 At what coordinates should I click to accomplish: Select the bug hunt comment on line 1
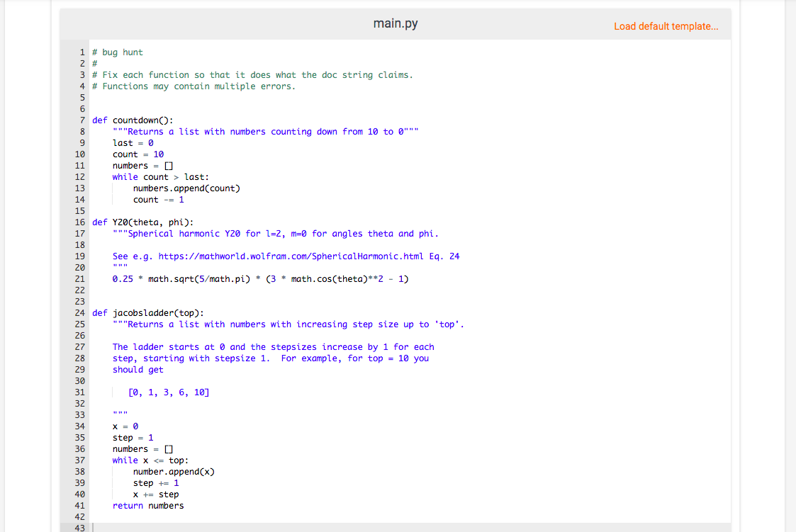tap(117, 52)
